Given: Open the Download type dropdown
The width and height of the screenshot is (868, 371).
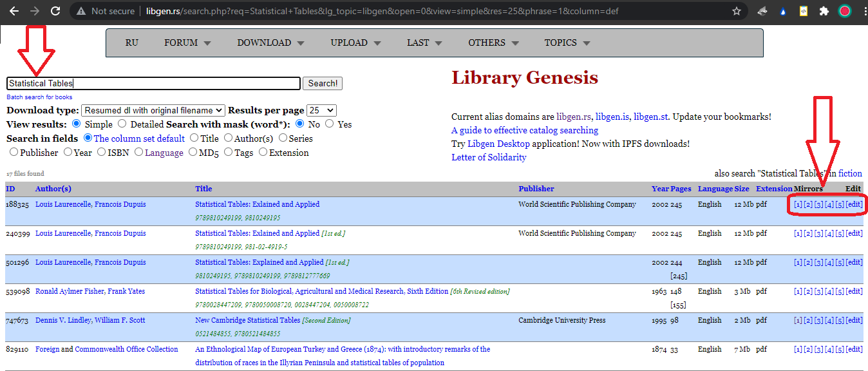Looking at the screenshot, I should pyautogui.click(x=153, y=111).
